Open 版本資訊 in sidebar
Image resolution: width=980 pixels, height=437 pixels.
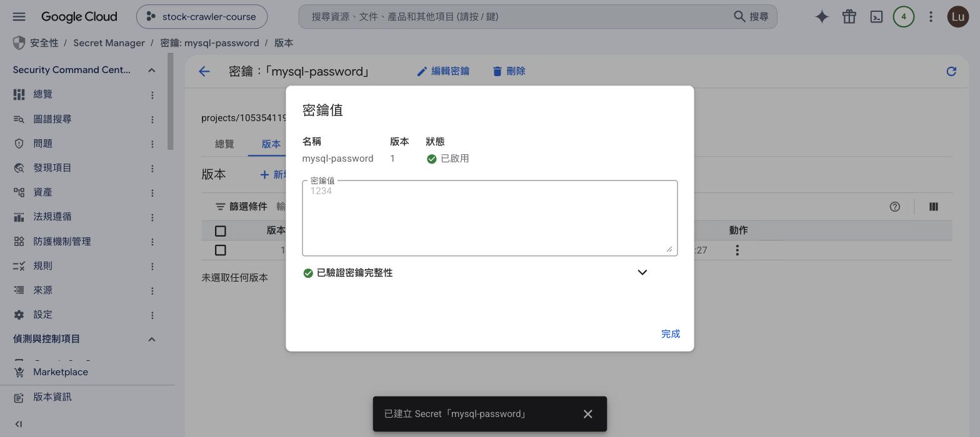[x=52, y=397]
